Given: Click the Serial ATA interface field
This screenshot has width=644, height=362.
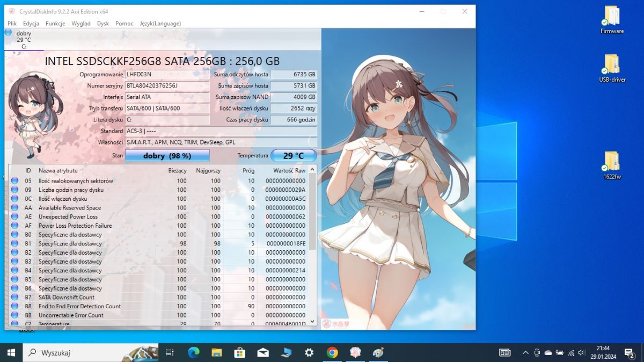Looking at the screenshot, I should [x=167, y=97].
